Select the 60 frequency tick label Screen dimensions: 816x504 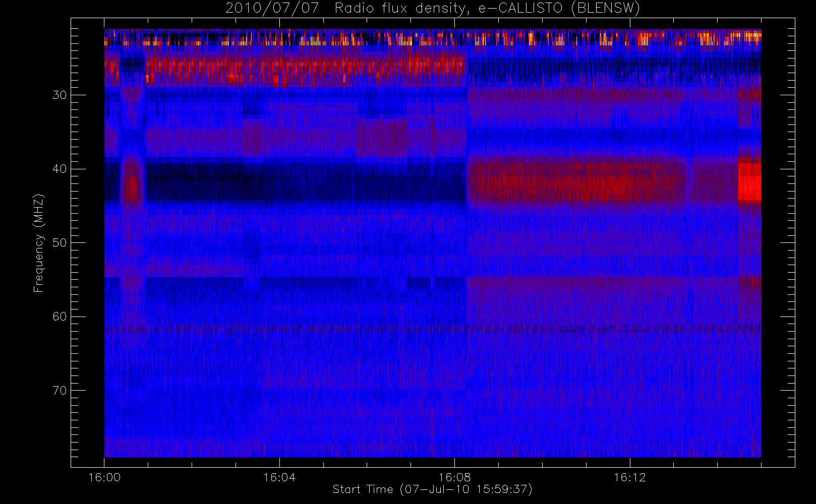[x=60, y=317]
